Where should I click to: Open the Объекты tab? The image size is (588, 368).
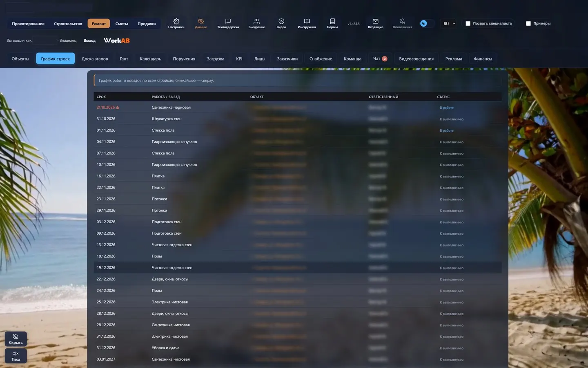point(20,59)
